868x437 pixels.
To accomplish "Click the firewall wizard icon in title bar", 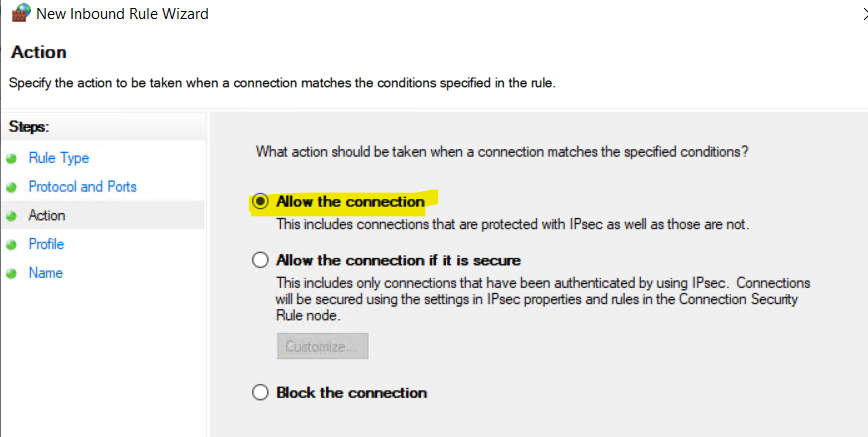I will pos(20,13).
